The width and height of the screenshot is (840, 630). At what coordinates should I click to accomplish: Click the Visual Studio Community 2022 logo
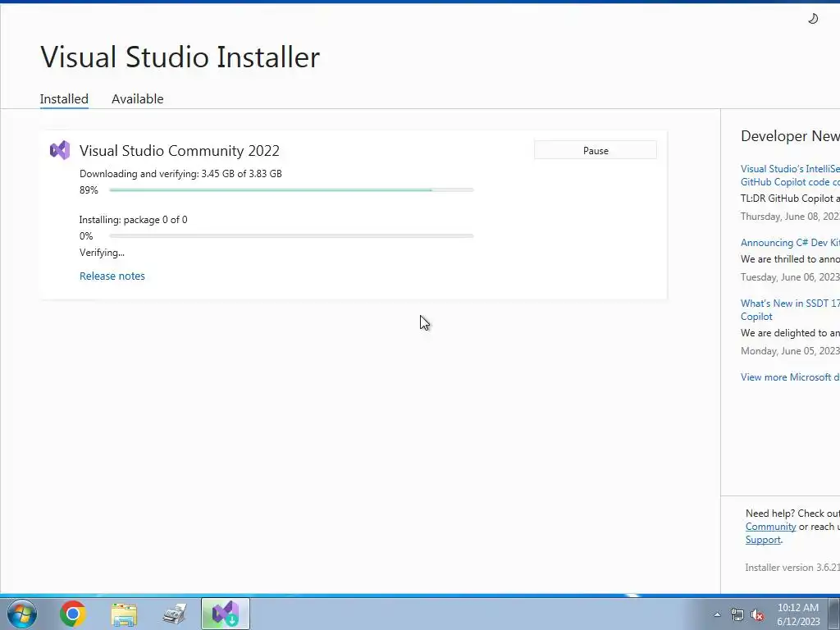point(60,151)
